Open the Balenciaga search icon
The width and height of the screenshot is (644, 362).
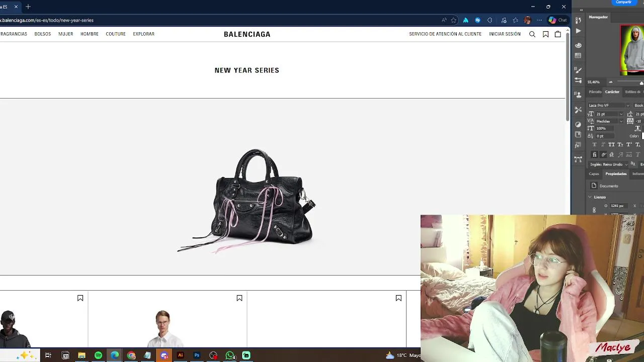[532, 34]
